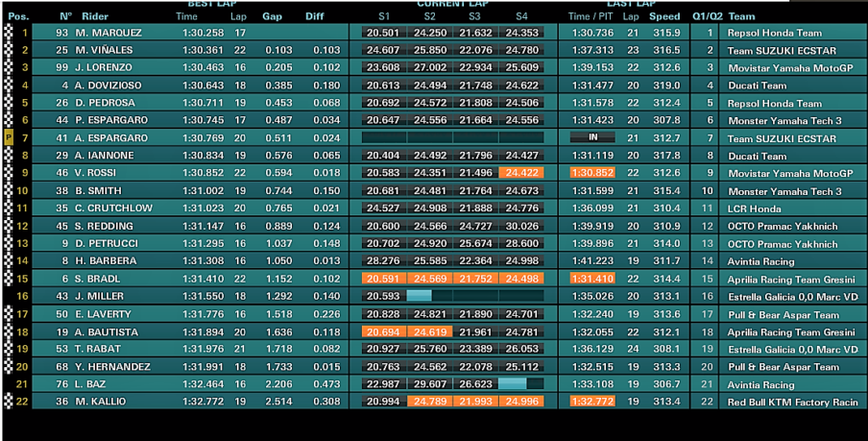Viewport: 868px width, 441px height.
Task: Click Baz's diff value 0.473
Action: [326, 384]
